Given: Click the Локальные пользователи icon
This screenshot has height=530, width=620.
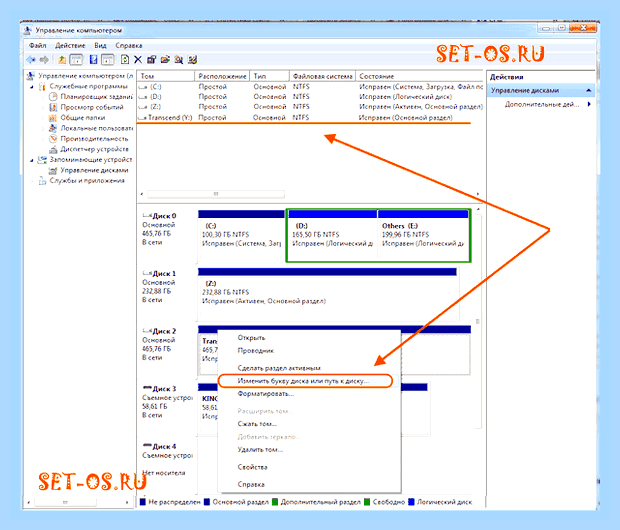Looking at the screenshot, I should [53, 128].
